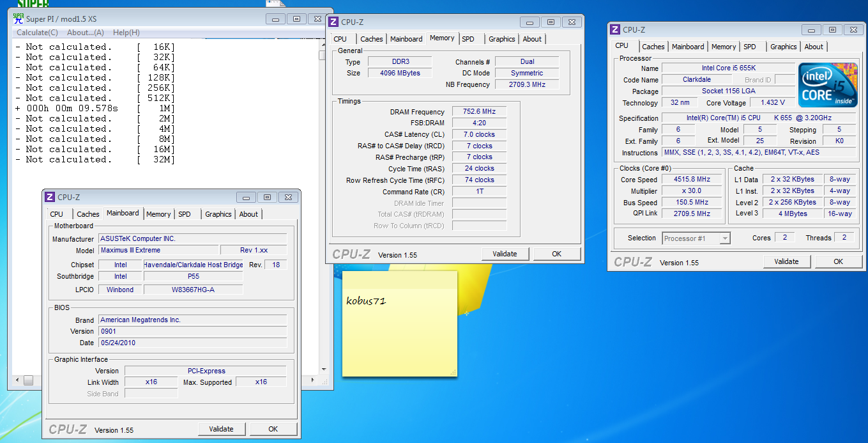
Task: Select Caches tab in the Mainboard window
Action: click(x=88, y=214)
